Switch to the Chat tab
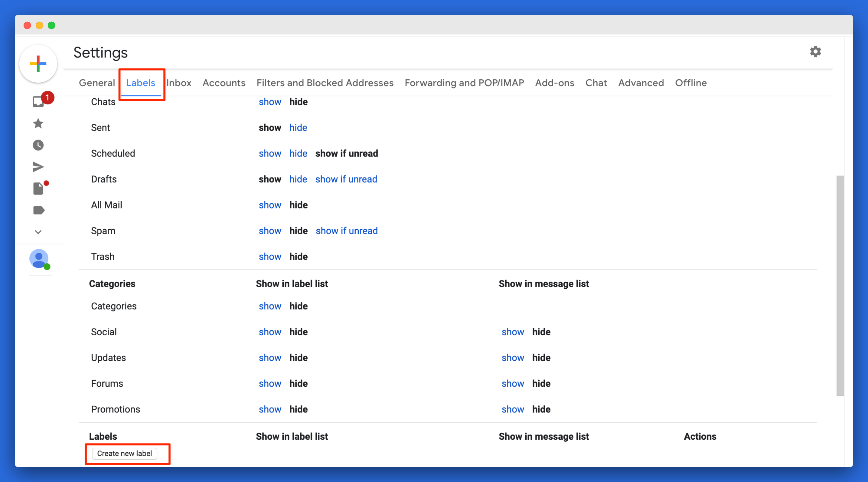The width and height of the screenshot is (868, 482). (596, 83)
